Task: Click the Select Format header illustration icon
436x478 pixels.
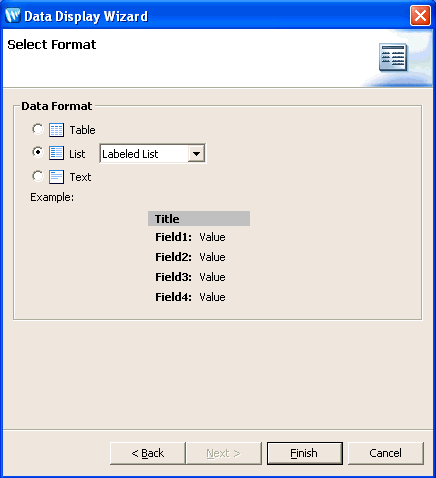Action: pyautogui.click(x=393, y=57)
